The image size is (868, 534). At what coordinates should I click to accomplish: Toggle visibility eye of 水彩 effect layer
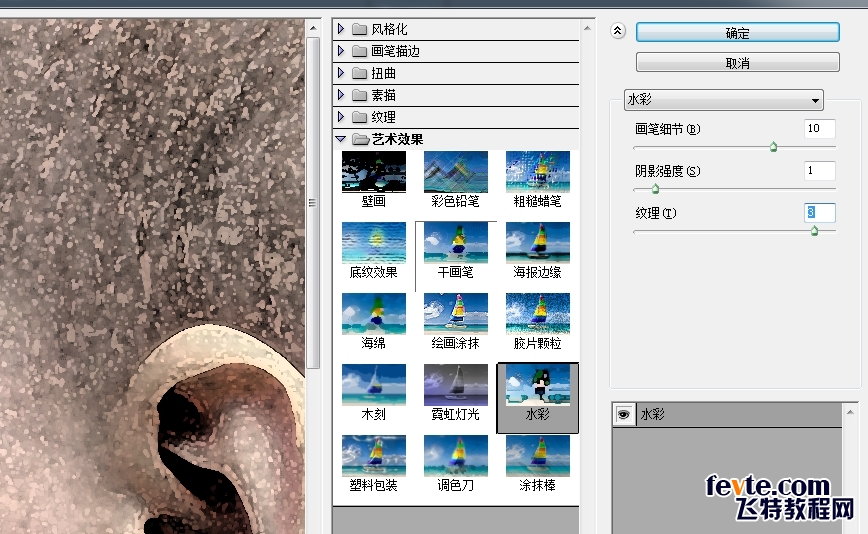pos(624,414)
